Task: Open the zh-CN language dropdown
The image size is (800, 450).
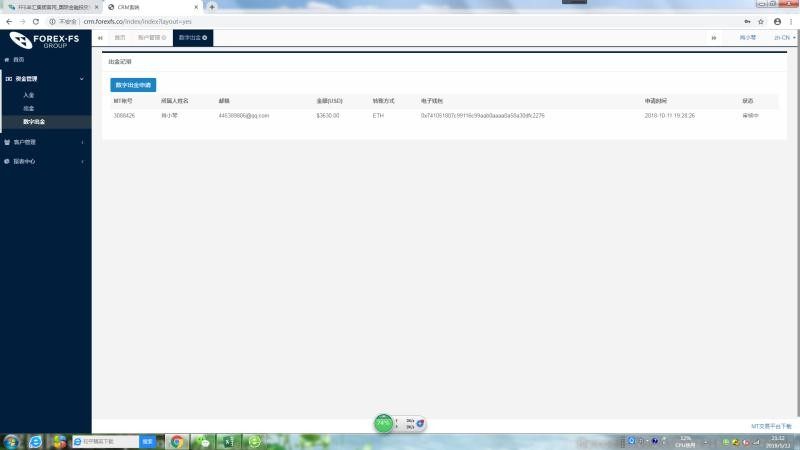Action: 785,38
